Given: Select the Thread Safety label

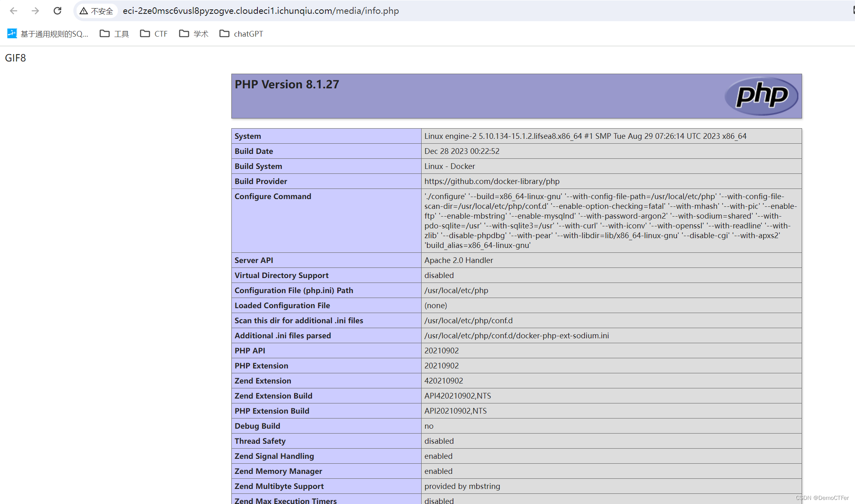Looking at the screenshot, I should click(260, 441).
